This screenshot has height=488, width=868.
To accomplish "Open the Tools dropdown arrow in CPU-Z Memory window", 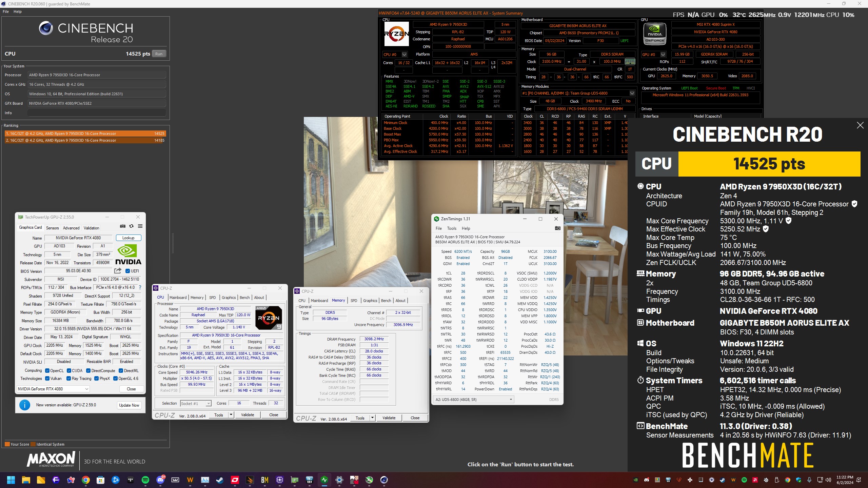I will coord(372,418).
